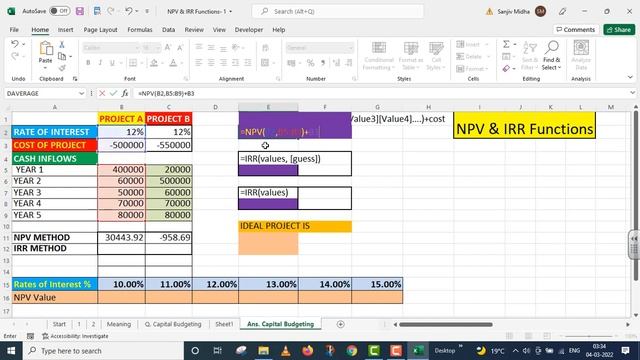640x360 pixels.
Task: Open Conditional Formatting
Action: (379, 56)
